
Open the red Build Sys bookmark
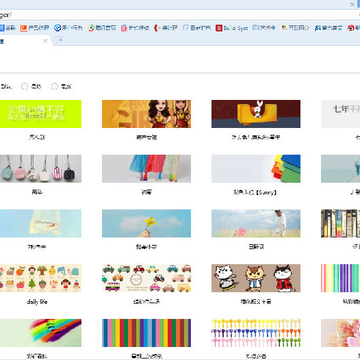click(232, 28)
